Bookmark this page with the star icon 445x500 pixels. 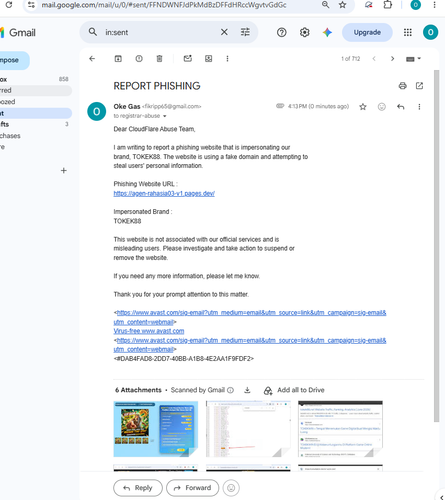[x=342, y=5]
